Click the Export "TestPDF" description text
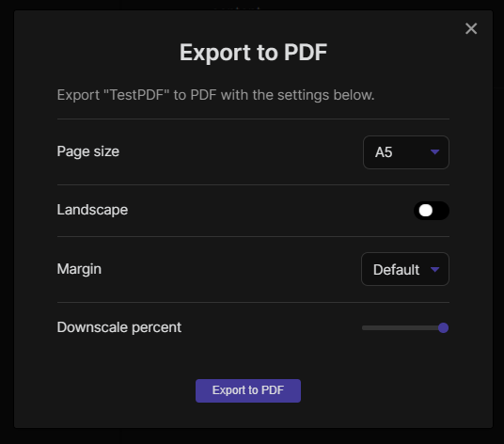Screen dimensions: 504x444 (x=215, y=95)
